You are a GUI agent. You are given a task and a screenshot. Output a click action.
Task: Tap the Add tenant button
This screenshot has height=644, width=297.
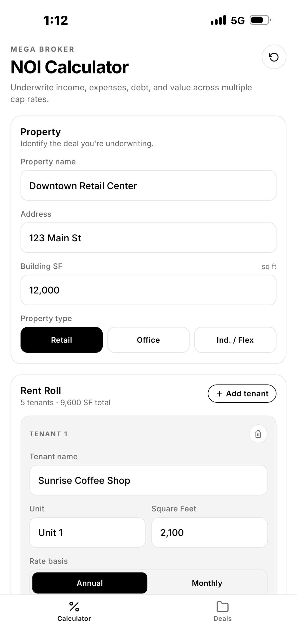tap(242, 393)
